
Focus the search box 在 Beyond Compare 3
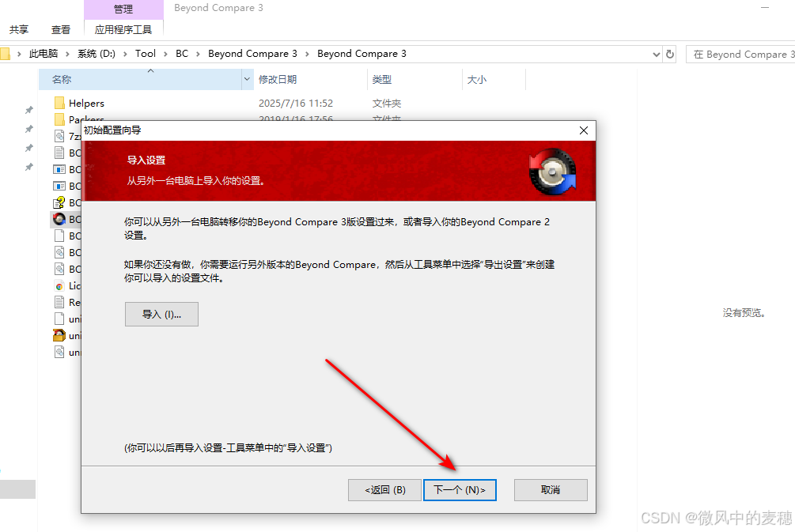pos(740,55)
